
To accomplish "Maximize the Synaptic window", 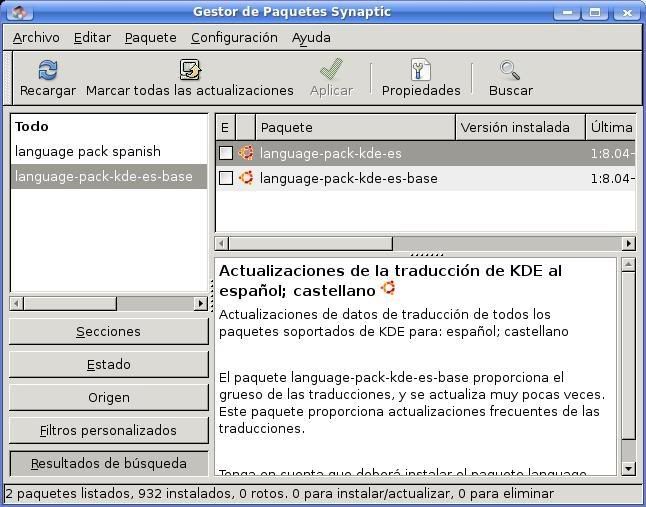I will pos(595,12).
